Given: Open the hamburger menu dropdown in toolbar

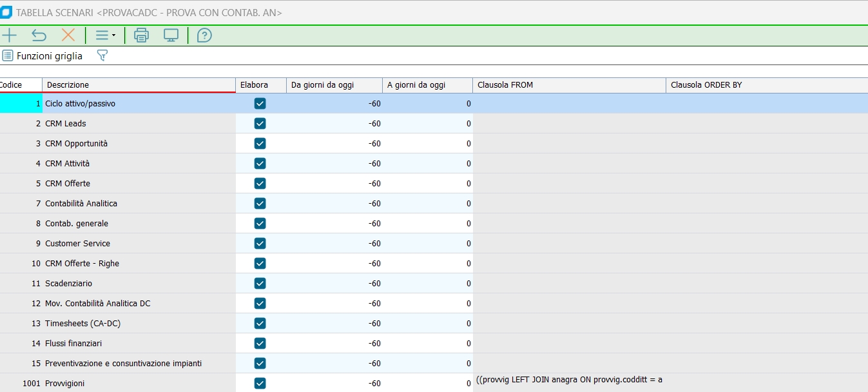Looking at the screenshot, I should (x=105, y=35).
